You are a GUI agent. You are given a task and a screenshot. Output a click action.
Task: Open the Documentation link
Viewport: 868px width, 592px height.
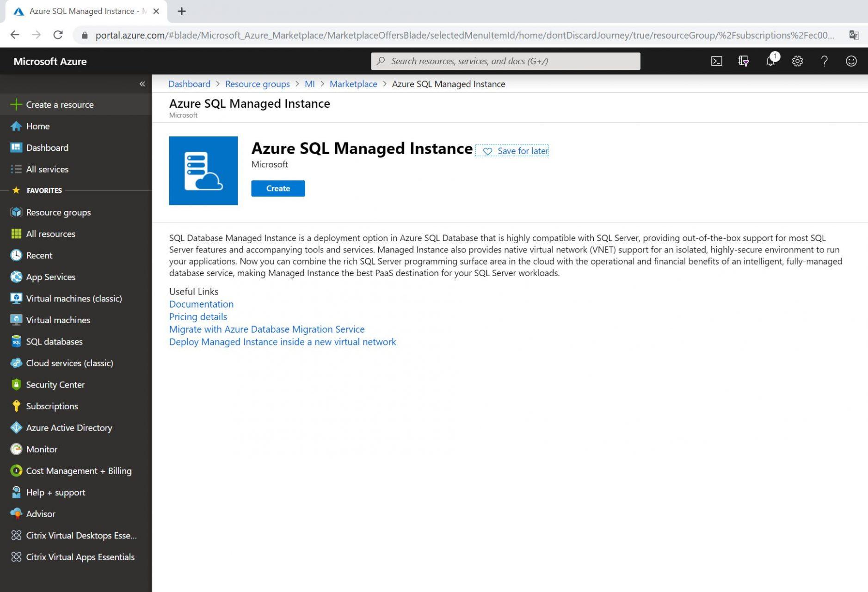tap(201, 304)
